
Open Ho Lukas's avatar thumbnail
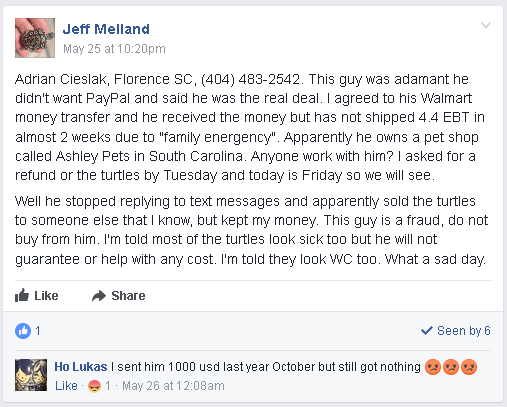[x=31, y=375]
